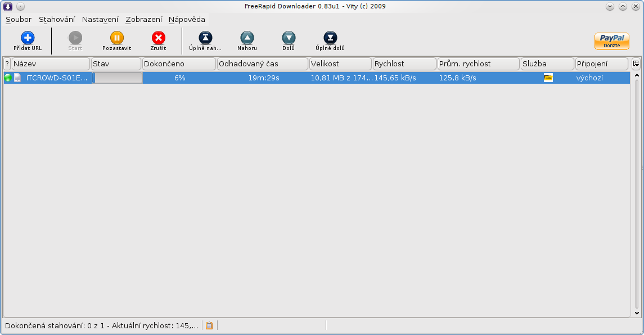
Task: Minimize the FreeRapid Downloader window
Action: pyautogui.click(x=610, y=7)
